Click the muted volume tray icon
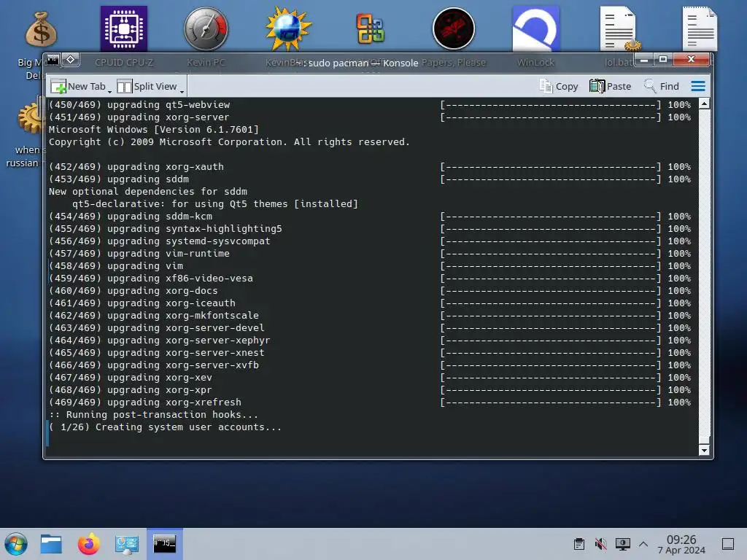Viewport: 747px width, 560px height. pyautogui.click(x=601, y=544)
